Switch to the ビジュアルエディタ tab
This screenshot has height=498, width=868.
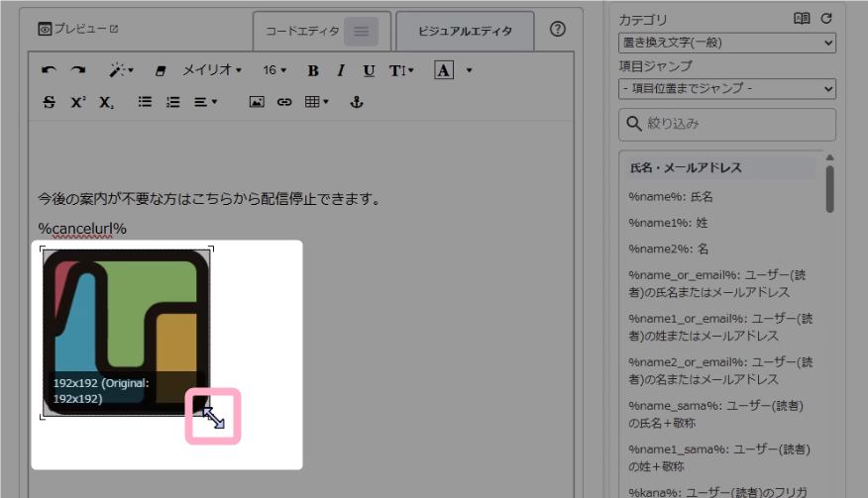click(x=465, y=31)
